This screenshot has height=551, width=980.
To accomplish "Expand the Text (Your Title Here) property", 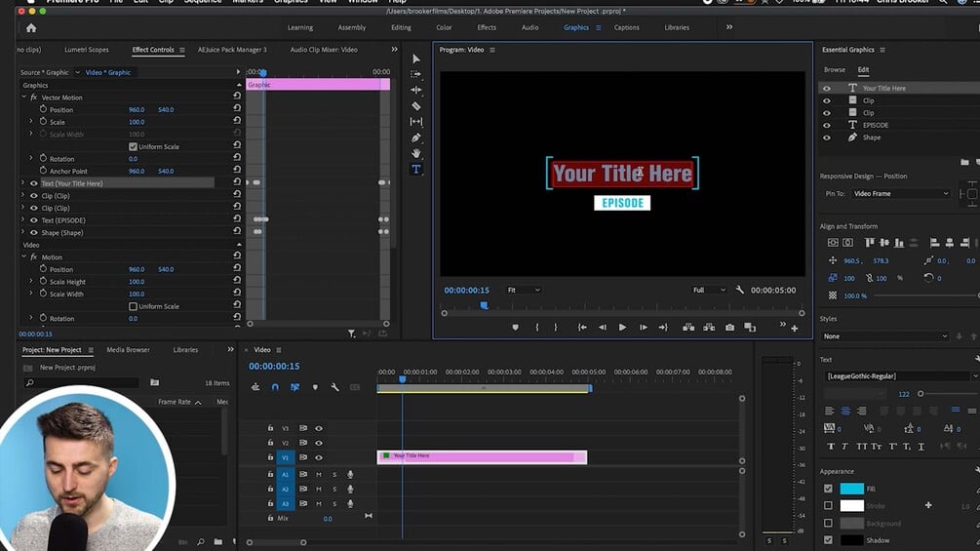I will 23,183.
